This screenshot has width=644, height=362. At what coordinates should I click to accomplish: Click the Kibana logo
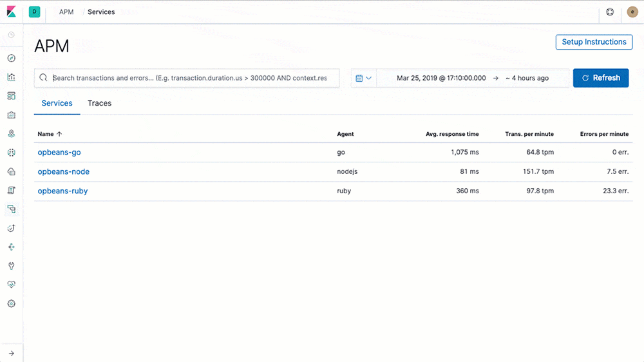click(x=12, y=12)
